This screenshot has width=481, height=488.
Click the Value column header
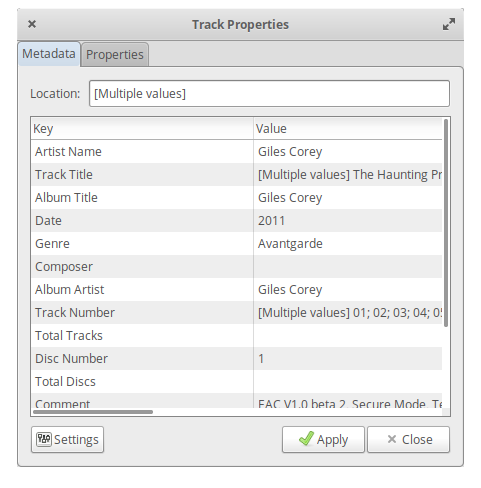pos(348,129)
